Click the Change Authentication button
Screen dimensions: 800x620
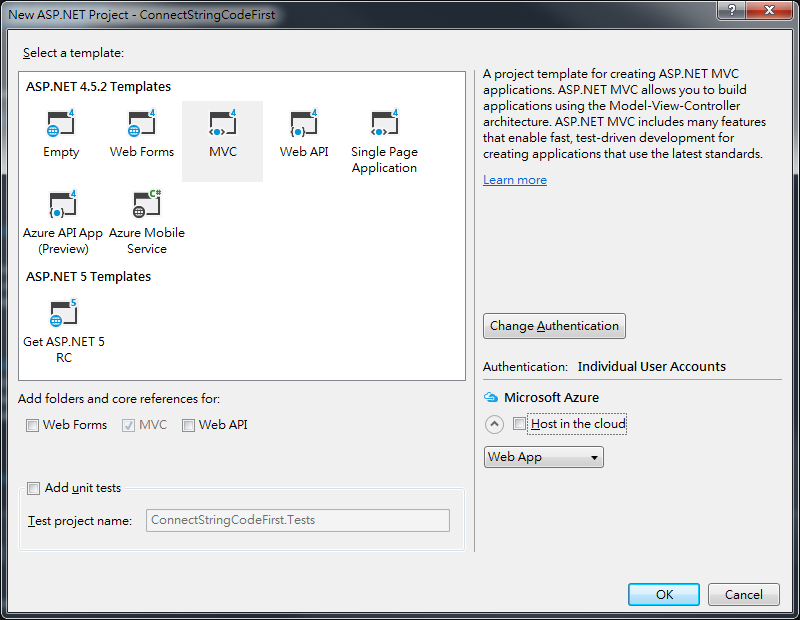click(554, 326)
